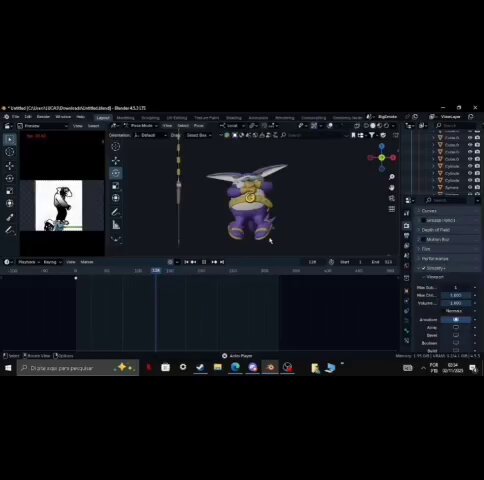Open the Keying popover in the timeline

click(x=52, y=262)
